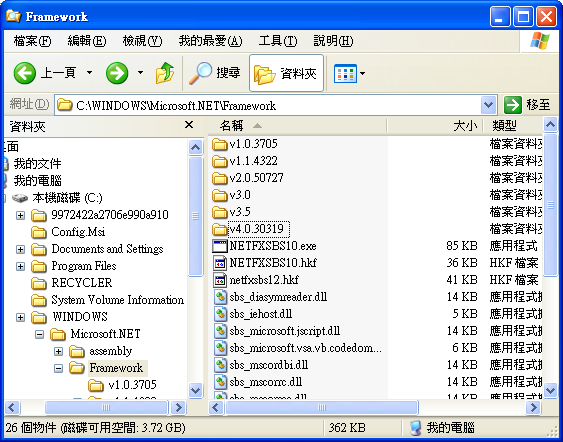The width and height of the screenshot is (563, 442).
Task: Click folder tree vertical scrollbar down arrow
Action: point(196,390)
